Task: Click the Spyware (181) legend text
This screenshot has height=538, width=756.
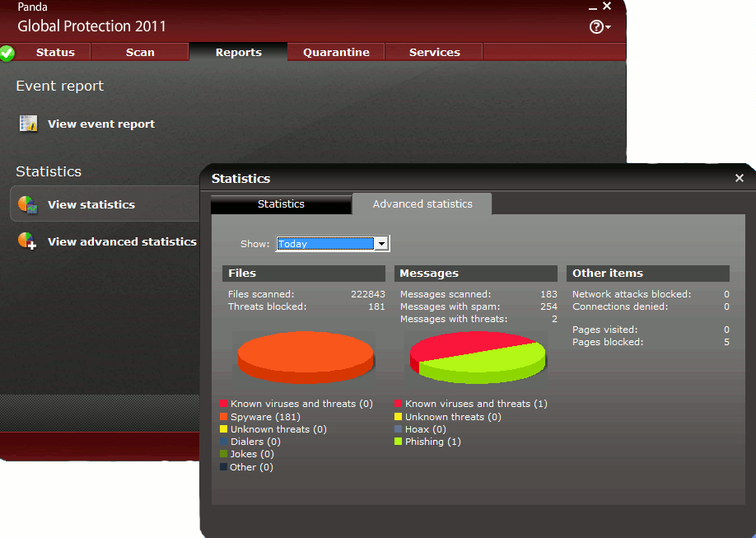Action: 265,417
